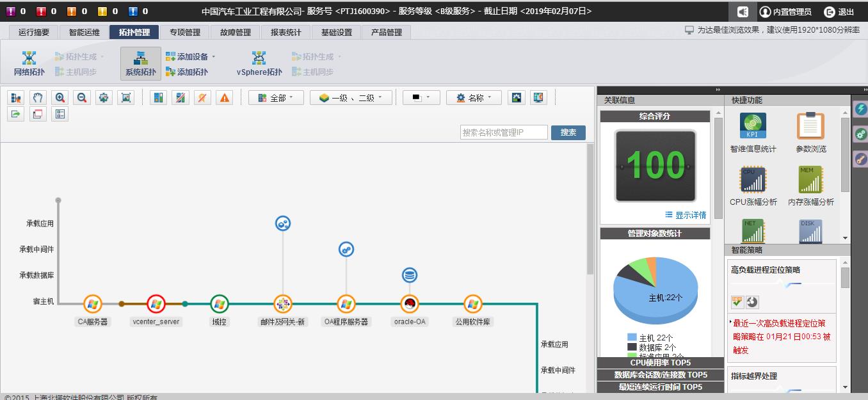Open the 全部 filter dropdown
Image resolution: width=868 pixels, height=400 pixels.
pos(275,97)
